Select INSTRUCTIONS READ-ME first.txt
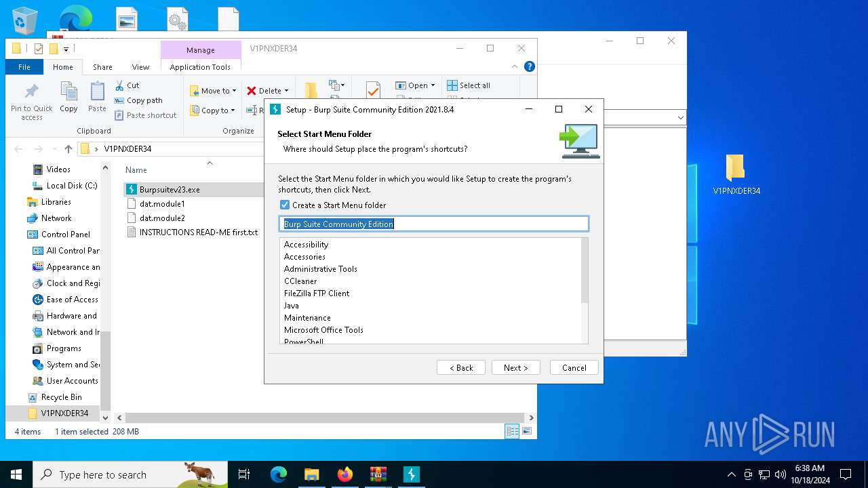Viewport: 868px width, 488px height. coord(193,232)
